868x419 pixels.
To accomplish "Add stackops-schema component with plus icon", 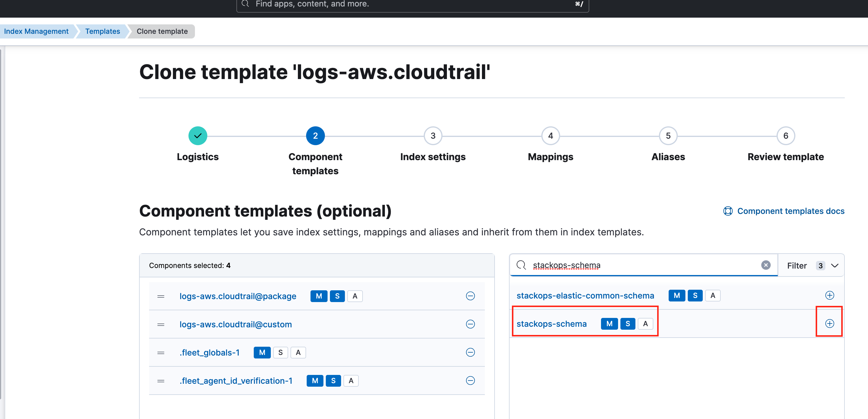I will click(x=829, y=323).
